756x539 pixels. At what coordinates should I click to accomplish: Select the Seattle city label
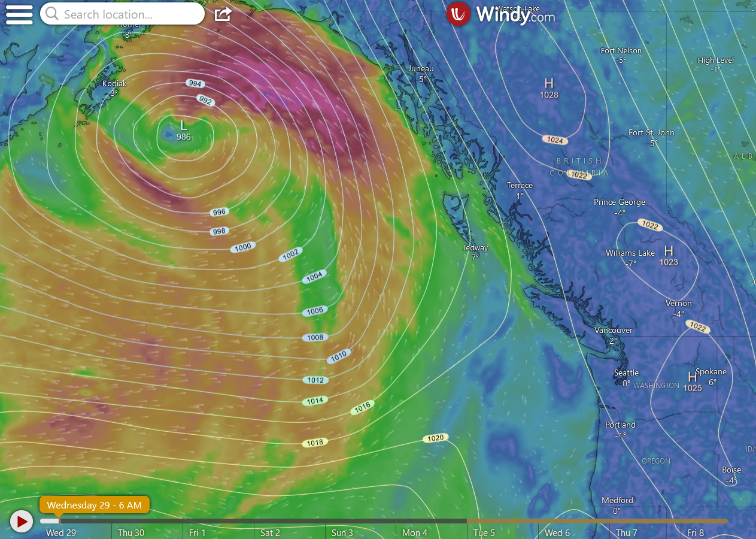coord(626,373)
